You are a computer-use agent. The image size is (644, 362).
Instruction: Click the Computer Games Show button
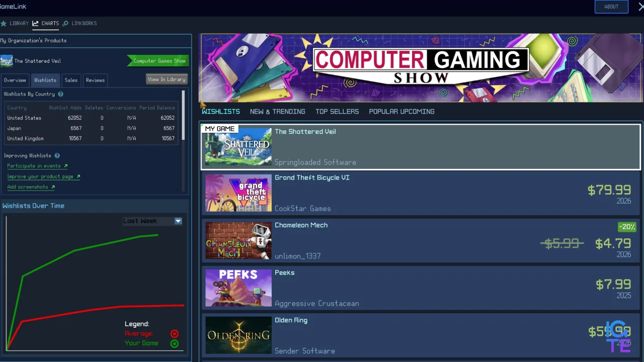coord(158,61)
